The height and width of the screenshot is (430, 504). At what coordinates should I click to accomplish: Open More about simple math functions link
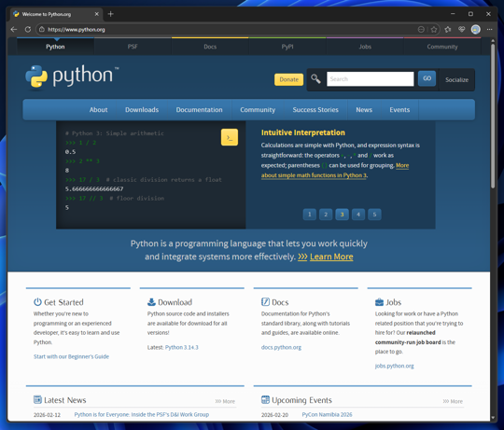(x=314, y=175)
